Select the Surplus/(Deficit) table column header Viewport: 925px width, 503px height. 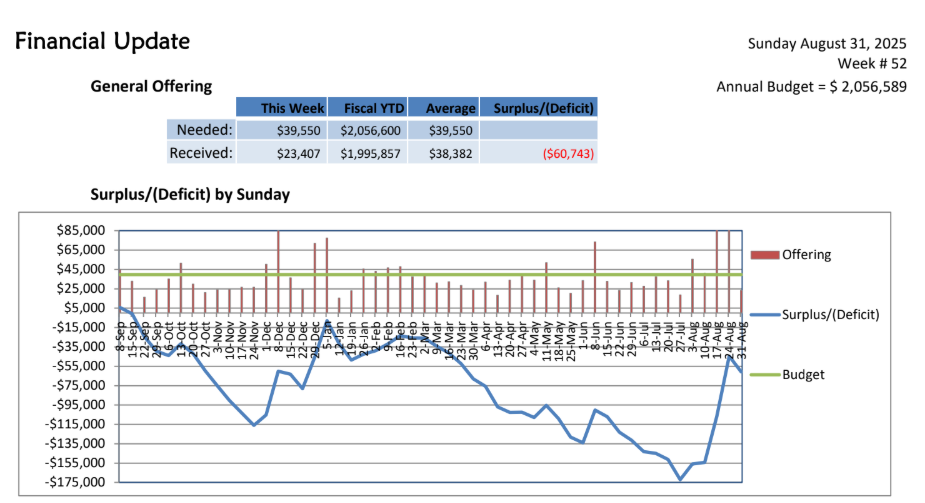point(538,108)
